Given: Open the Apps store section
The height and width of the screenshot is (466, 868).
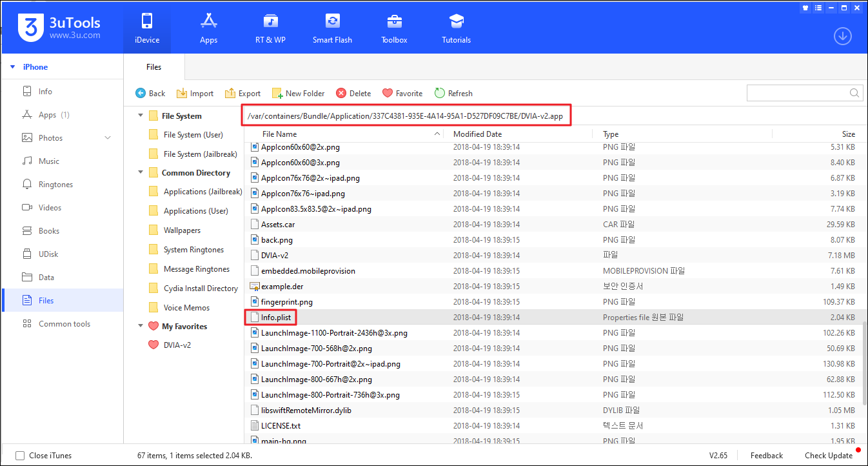Looking at the screenshot, I should click(208, 28).
